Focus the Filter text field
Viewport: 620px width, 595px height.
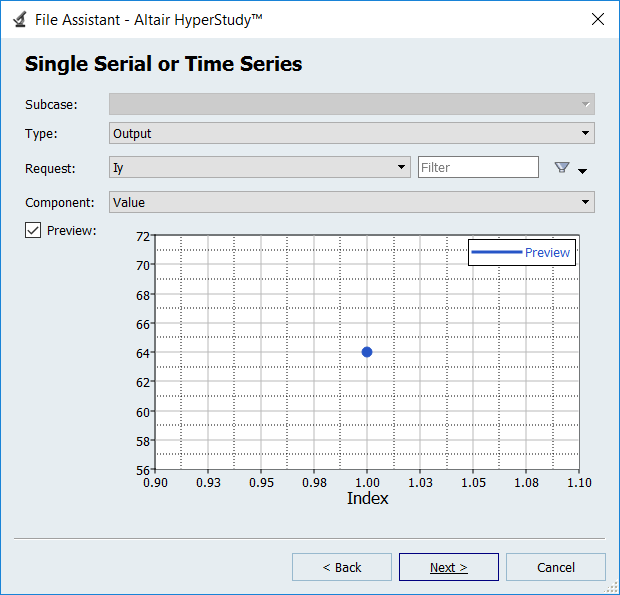478,167
